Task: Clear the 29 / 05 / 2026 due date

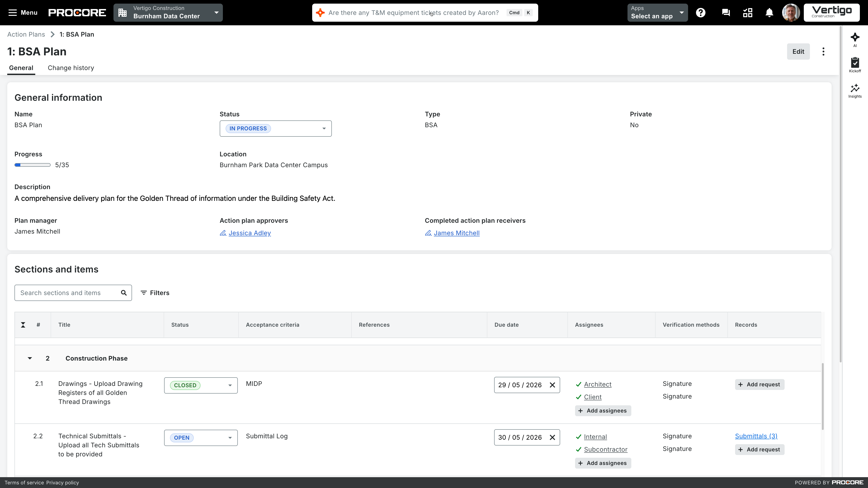Action: (552, 385)
